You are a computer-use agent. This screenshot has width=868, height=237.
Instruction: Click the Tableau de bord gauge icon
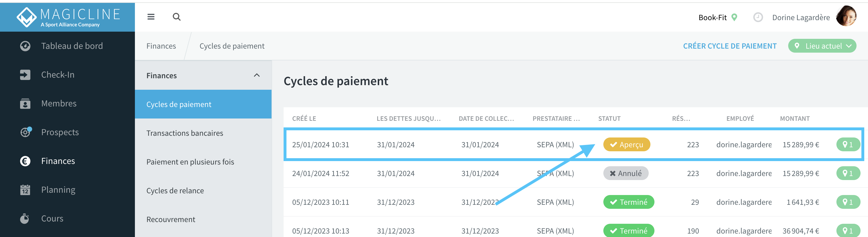(25, 46)
